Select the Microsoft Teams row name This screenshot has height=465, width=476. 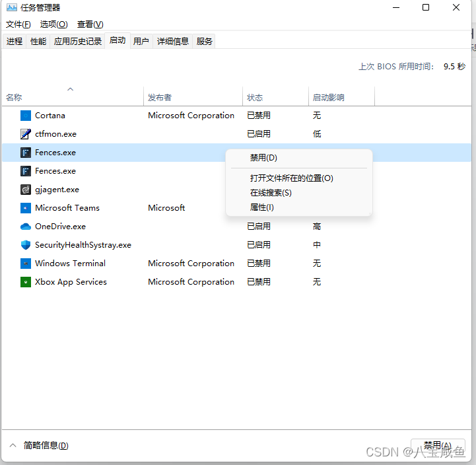67,208
